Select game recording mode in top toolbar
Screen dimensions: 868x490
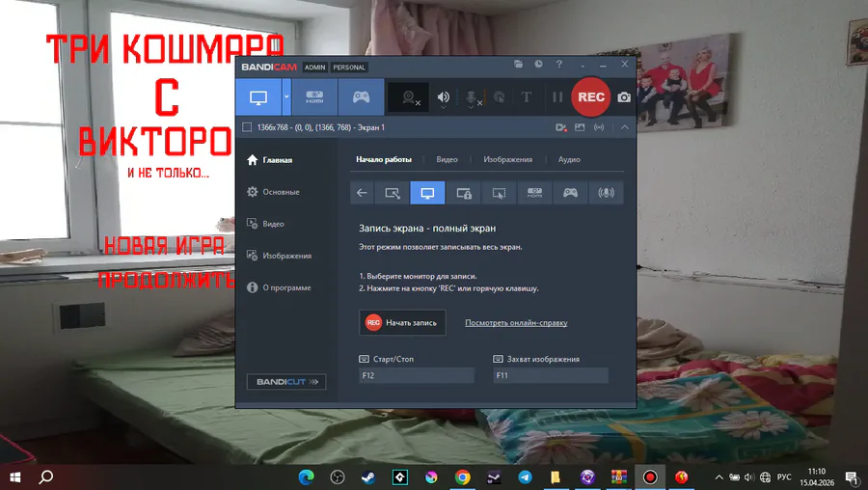[361, 97]
